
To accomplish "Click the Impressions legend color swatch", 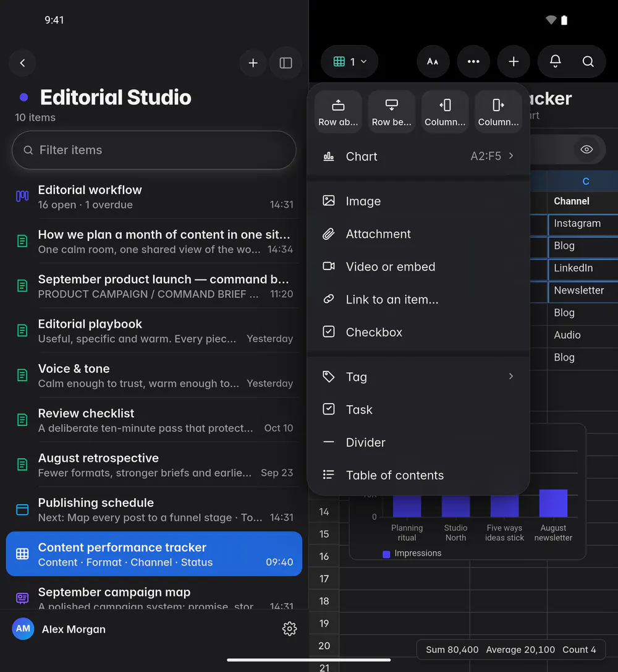I will click(386, 554).
